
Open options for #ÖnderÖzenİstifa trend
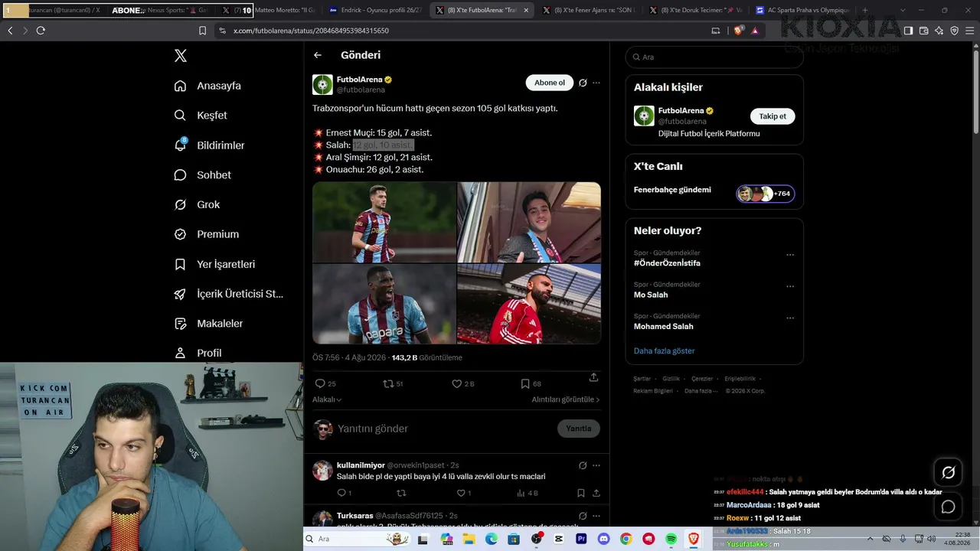[790, 256]
